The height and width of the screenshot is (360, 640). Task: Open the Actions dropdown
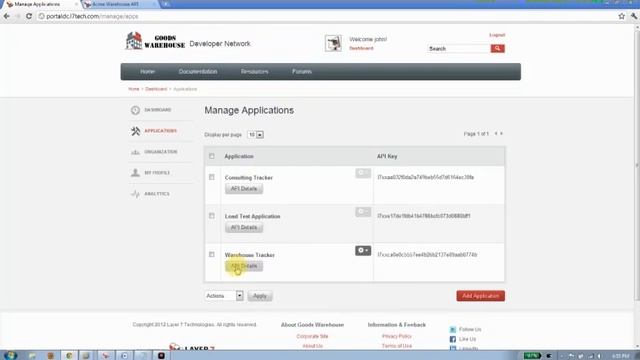pos(224,296)
